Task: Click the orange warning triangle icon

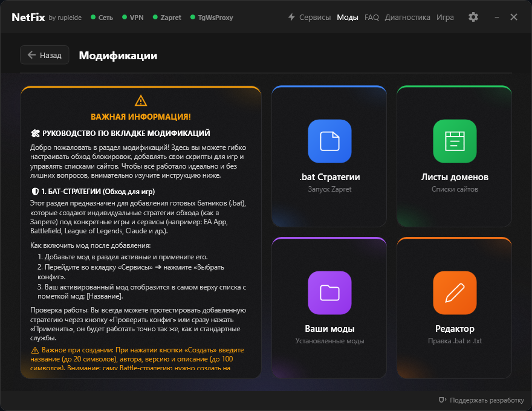Action: pos(141,101)
